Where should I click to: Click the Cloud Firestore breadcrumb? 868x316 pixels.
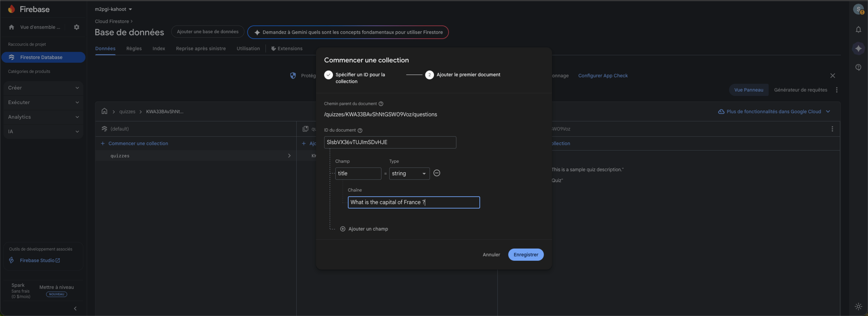click(x=112, y=22)
